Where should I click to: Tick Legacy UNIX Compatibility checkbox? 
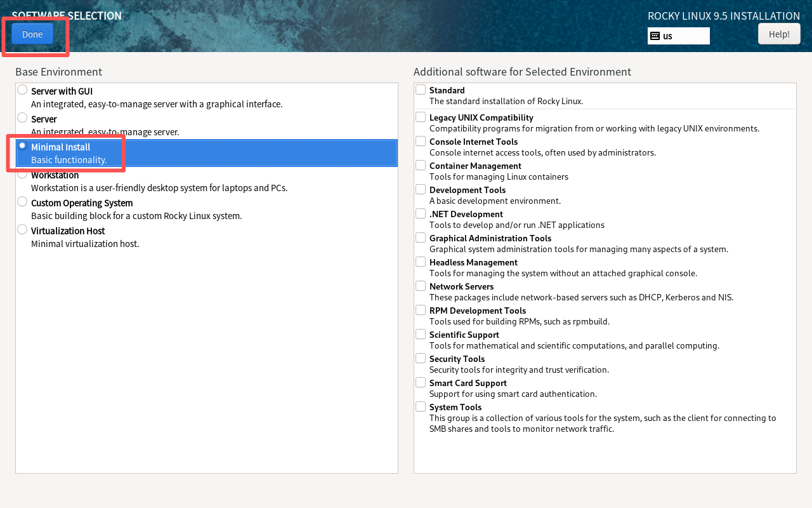coord(421,117)
